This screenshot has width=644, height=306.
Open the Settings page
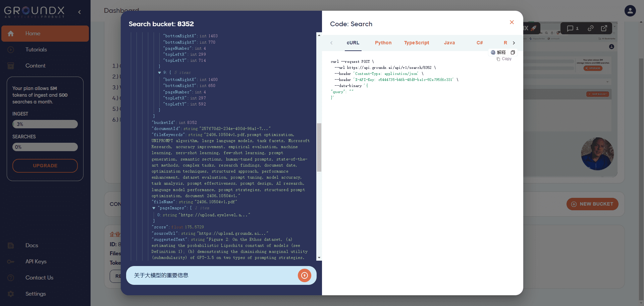pyautogui.click(x=36, y=294)
